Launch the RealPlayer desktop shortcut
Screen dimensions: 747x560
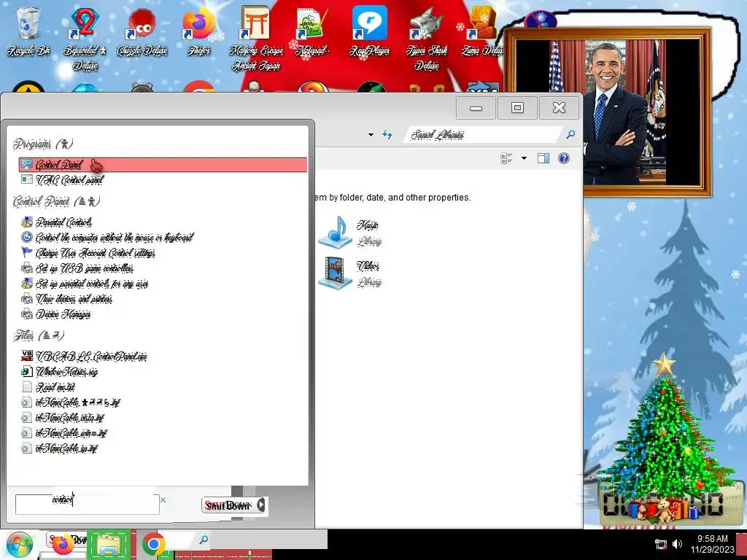coord(369,32)
